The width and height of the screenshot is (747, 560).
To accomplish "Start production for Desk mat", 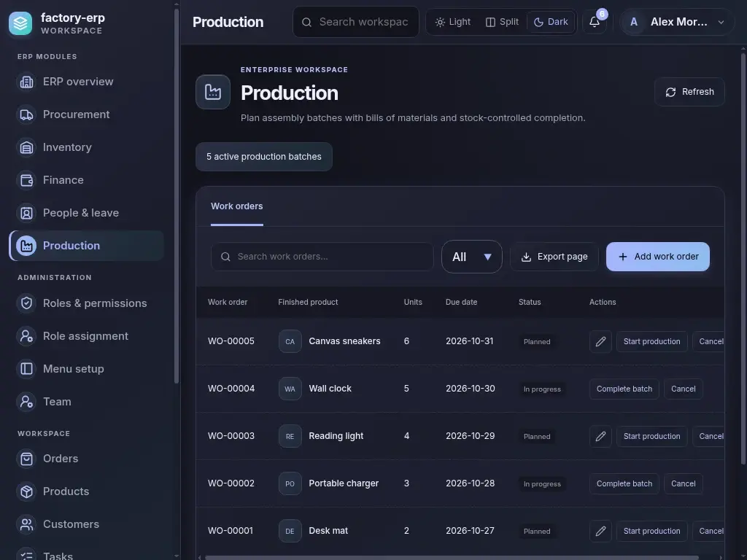I will click(651, 531).
